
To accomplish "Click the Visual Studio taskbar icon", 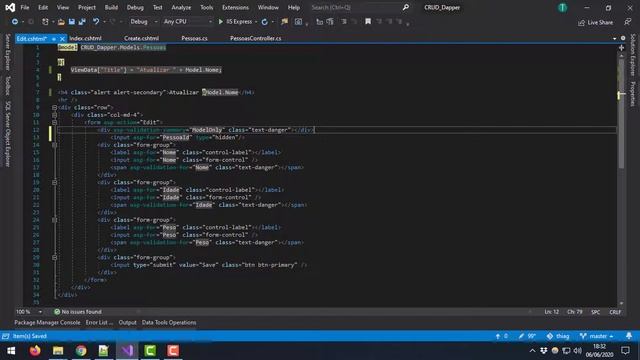I will coord(127,351).
